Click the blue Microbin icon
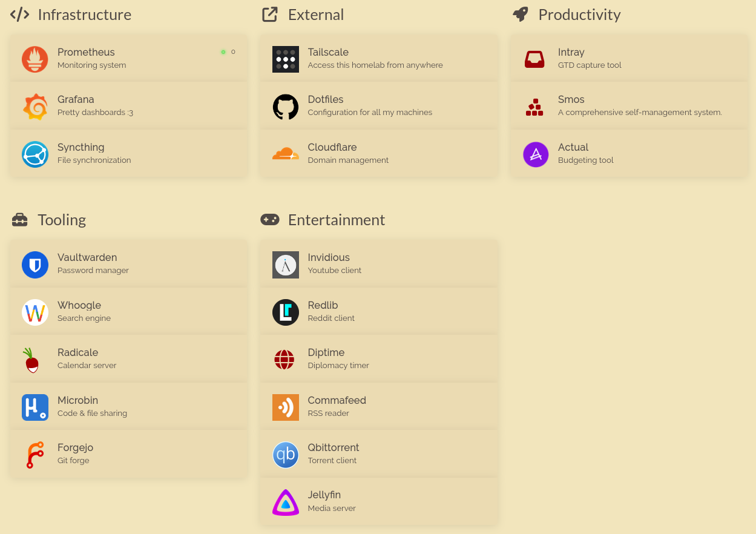Screen dimensions: 756x534 [35, 407]
